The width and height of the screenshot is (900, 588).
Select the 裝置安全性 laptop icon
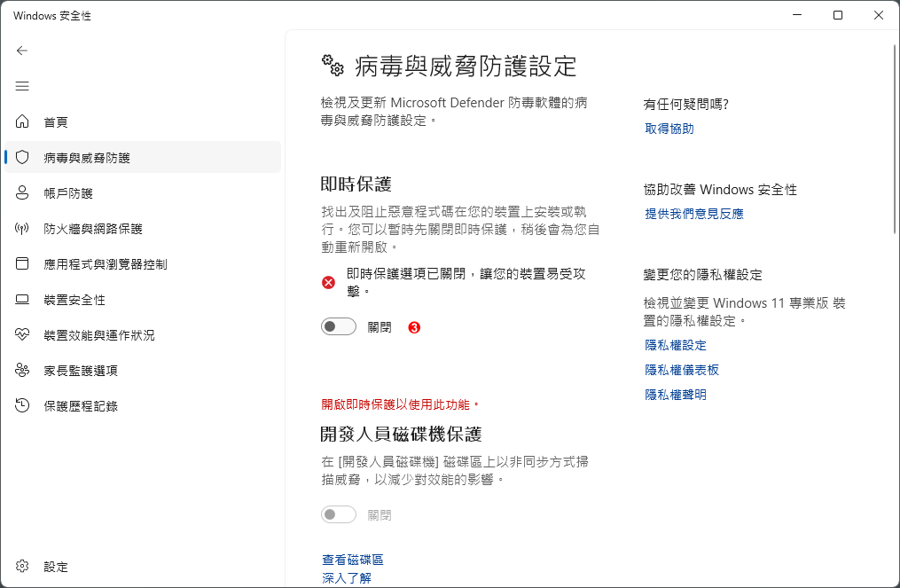tap(22, 299)
